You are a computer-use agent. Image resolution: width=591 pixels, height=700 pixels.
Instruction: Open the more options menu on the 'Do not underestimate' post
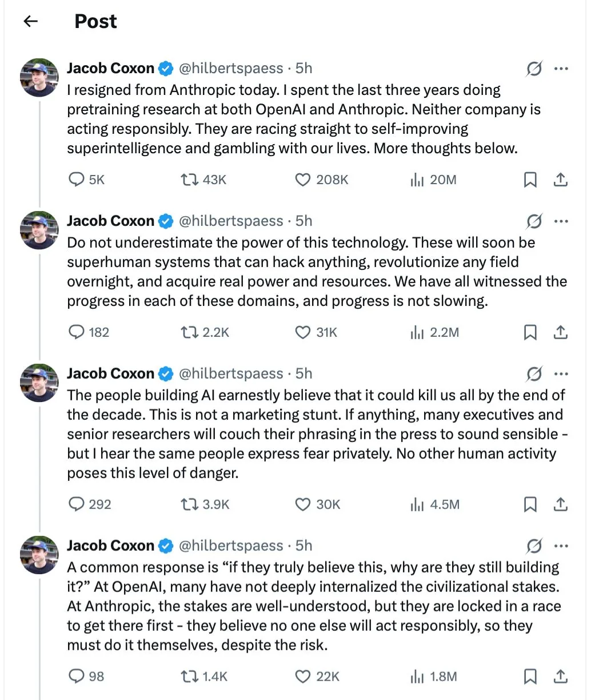click(561, 221)
